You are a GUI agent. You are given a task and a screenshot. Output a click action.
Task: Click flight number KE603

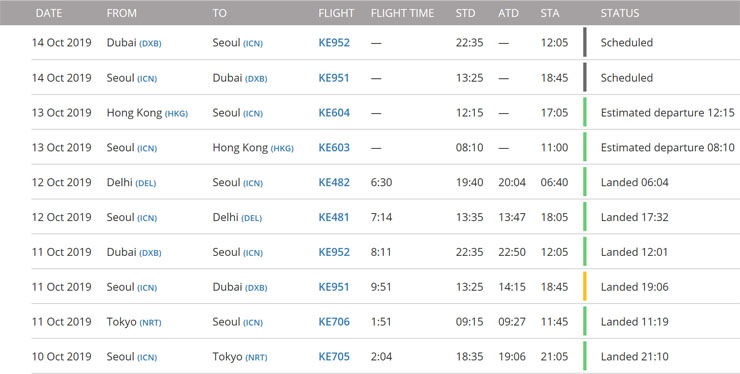[x=334, y=147]
